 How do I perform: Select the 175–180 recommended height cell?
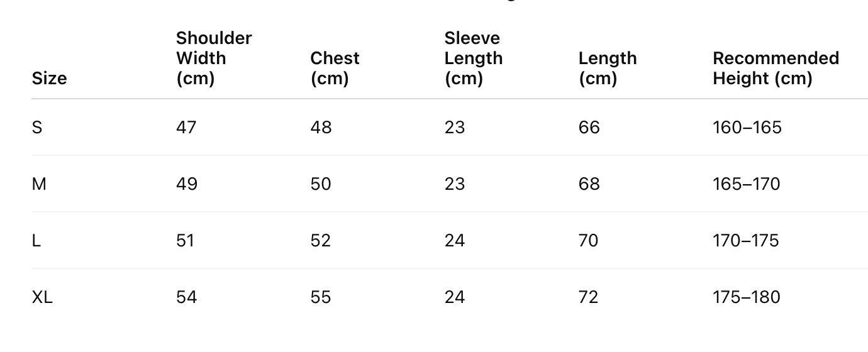(747, 297)
